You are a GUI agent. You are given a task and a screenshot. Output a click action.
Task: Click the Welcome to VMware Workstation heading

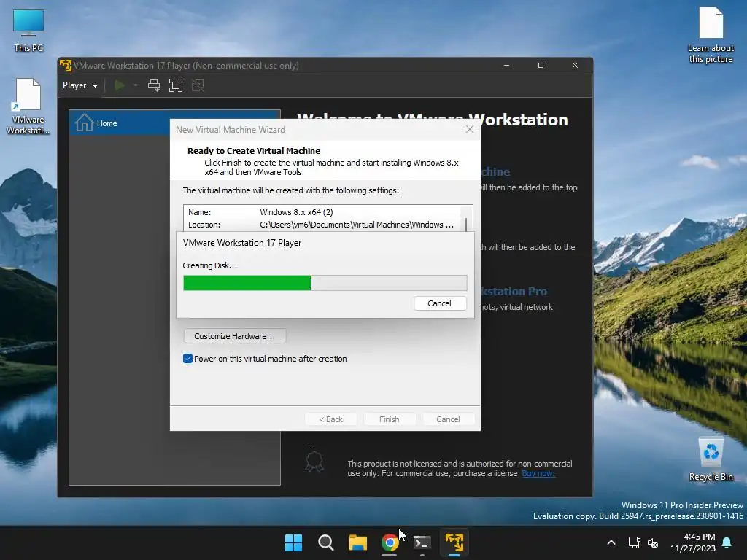click(433, 120)
